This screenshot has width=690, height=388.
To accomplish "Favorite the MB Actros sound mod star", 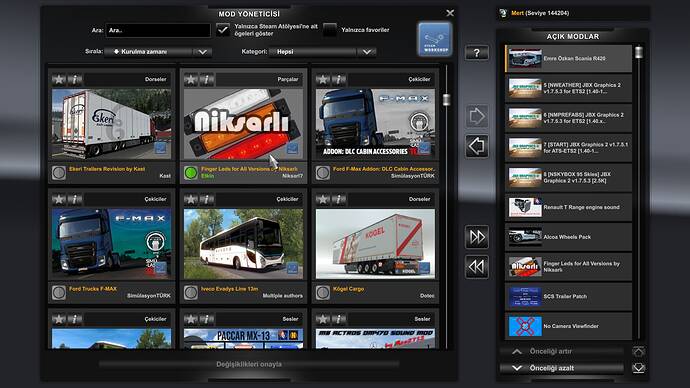I will (323, 319).
